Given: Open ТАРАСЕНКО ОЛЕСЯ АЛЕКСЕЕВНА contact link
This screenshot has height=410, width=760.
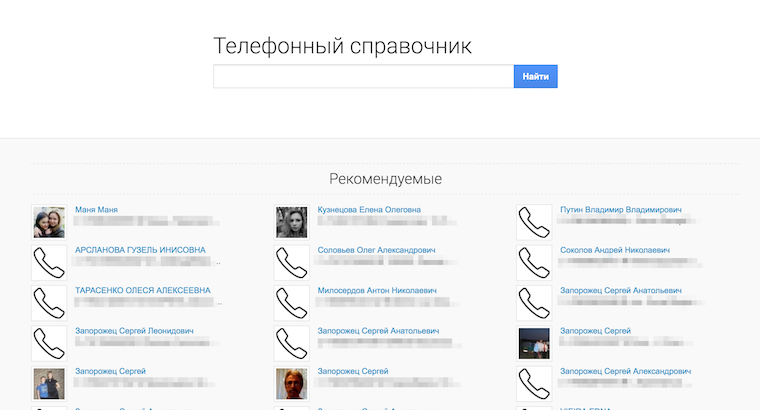Looking at the screenshot, I should pos(142,290).
